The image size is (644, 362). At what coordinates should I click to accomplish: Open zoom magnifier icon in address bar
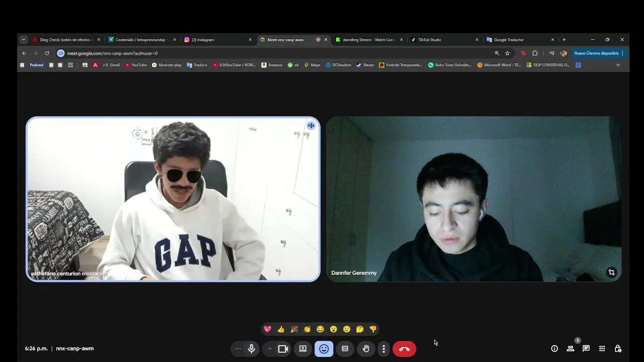(x=497, y=53)
